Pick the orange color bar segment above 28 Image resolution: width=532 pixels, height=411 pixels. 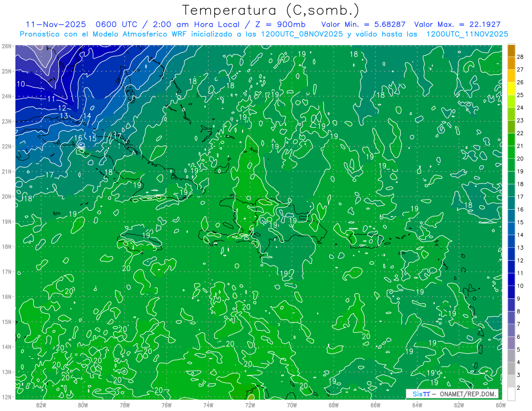pos(511,51)
